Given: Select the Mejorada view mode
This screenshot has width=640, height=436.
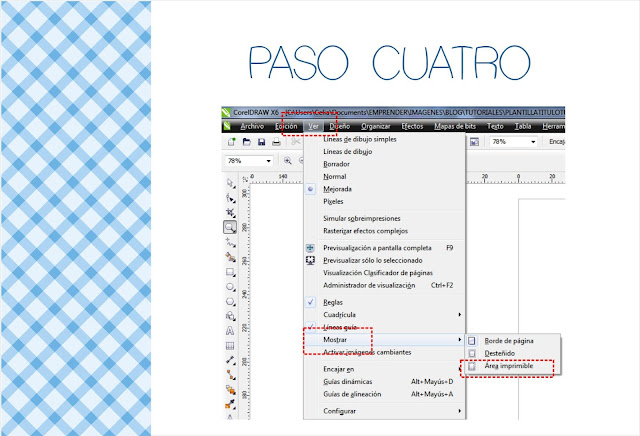Looking at the screenshot, I should (x=337, y=189).
